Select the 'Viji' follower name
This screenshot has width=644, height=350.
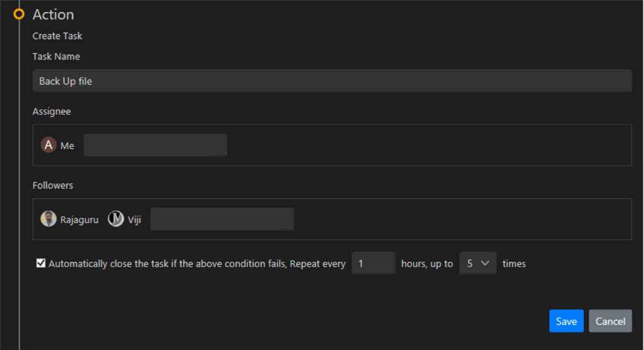(x=135, y=220)
